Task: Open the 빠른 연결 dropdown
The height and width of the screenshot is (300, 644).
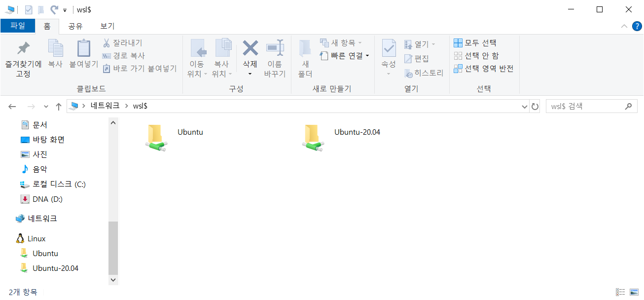Action: [344, 56]
